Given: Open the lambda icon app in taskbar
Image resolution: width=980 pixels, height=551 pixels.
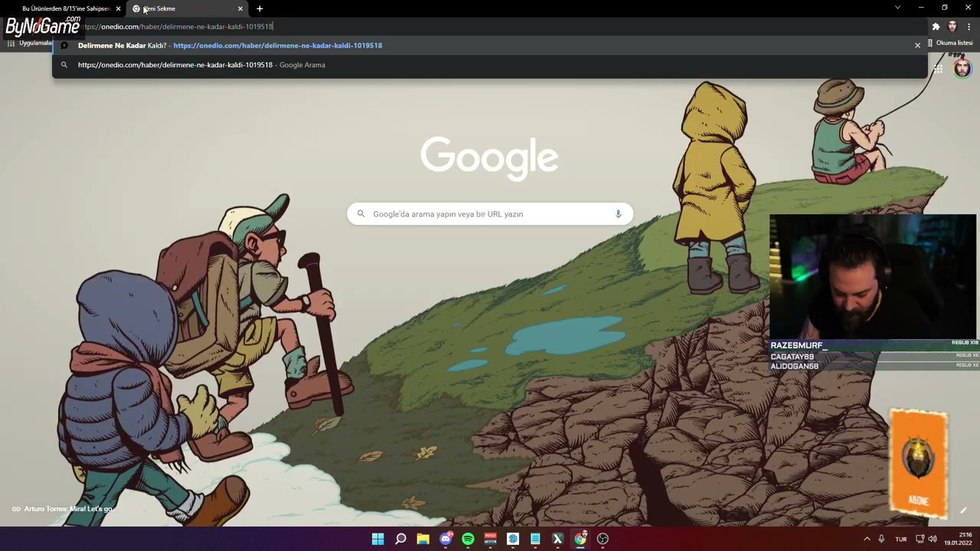Looking at the screenshot, I should click(x=557, y=539).
